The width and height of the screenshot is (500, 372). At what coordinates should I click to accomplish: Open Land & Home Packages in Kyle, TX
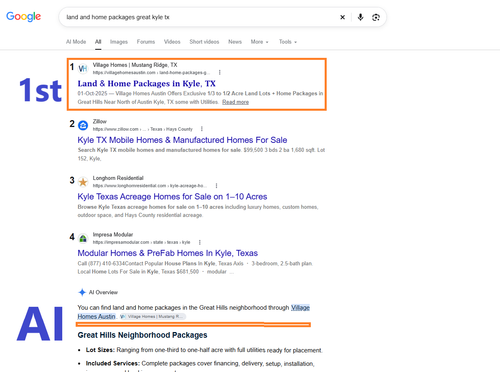tap(147, 83)
